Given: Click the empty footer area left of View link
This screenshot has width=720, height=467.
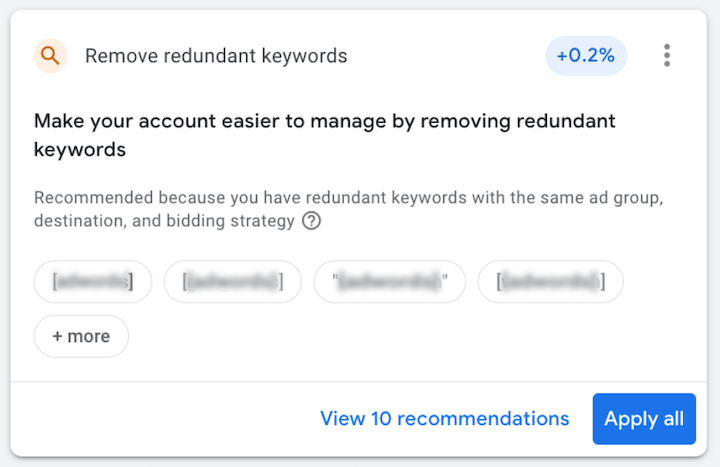Looking at the screenshot, I should coord(160,418).
